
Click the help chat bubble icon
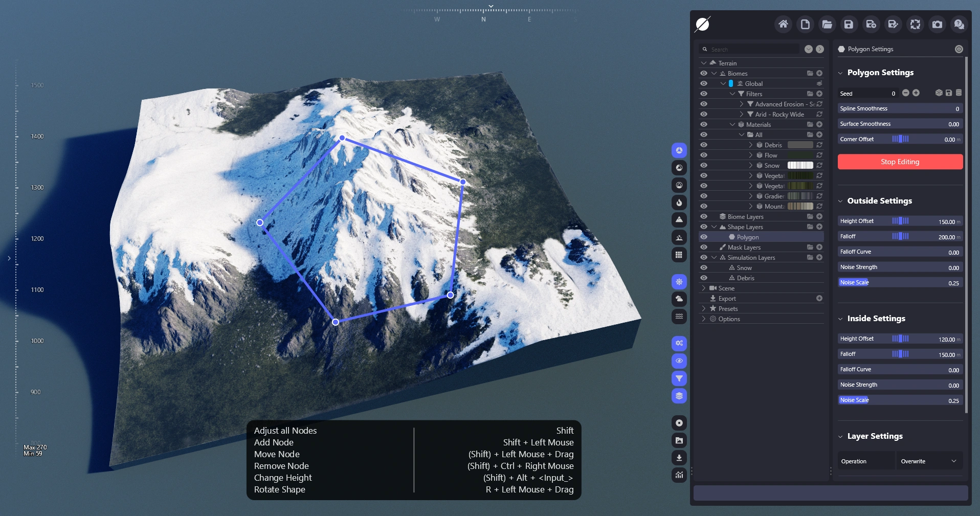959,24
